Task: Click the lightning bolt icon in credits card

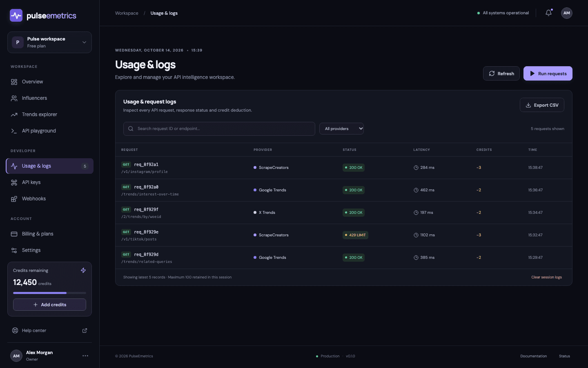Action: pos(83,270)
